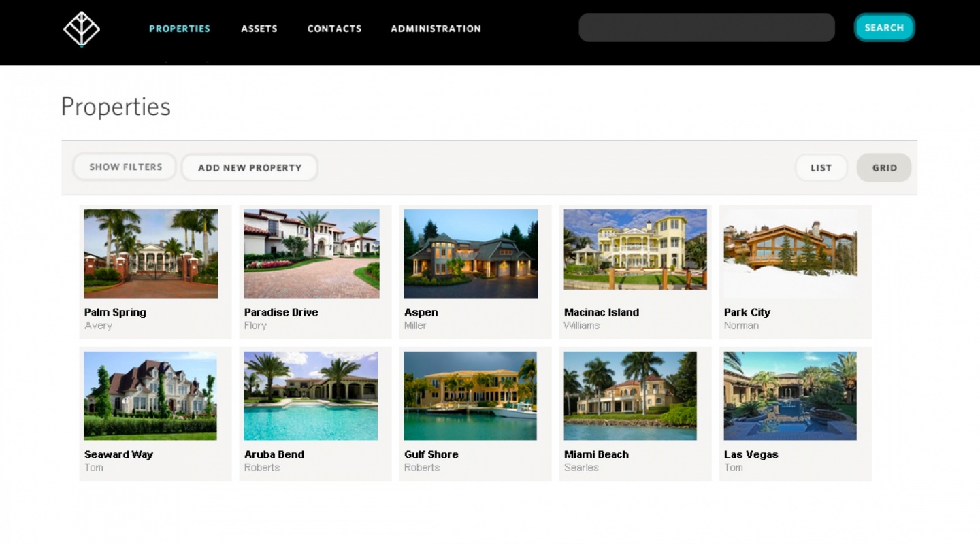The height and width of the screenshot is (544, 980).
Task: Switch to List view
Action: pyautogui.click(x=821, y=168)
